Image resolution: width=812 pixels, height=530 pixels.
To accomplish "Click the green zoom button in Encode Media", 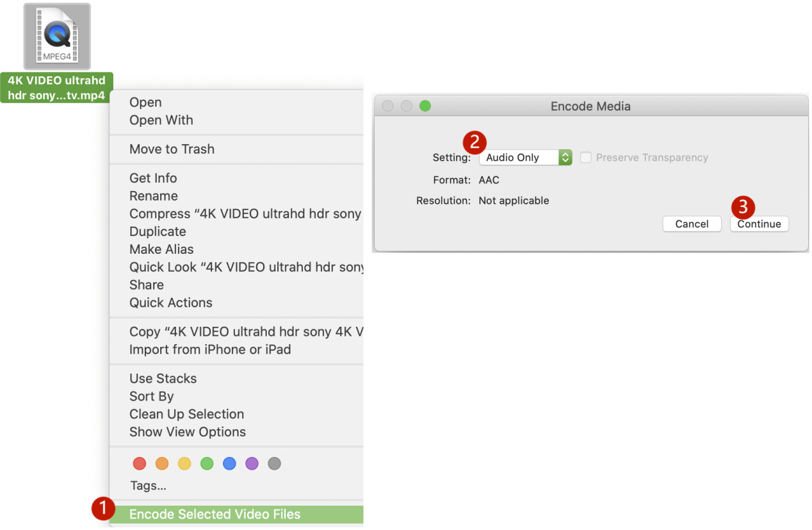I will point(425,106).
